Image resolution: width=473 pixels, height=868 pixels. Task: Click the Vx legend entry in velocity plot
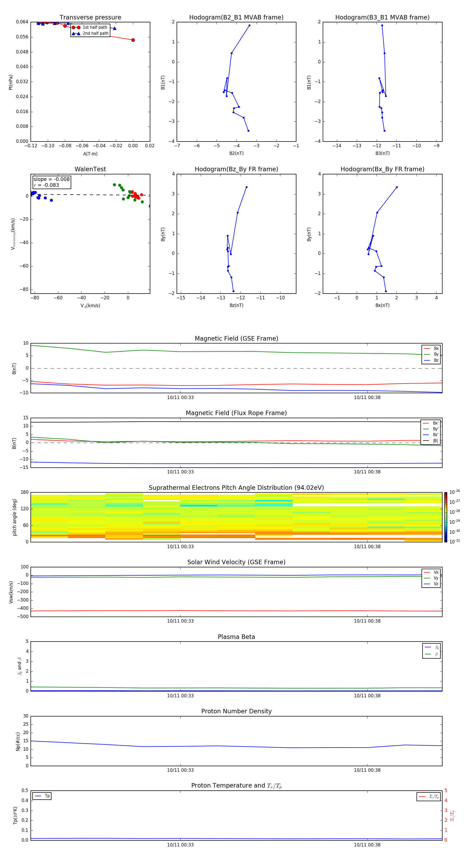[x=431, y=572]
